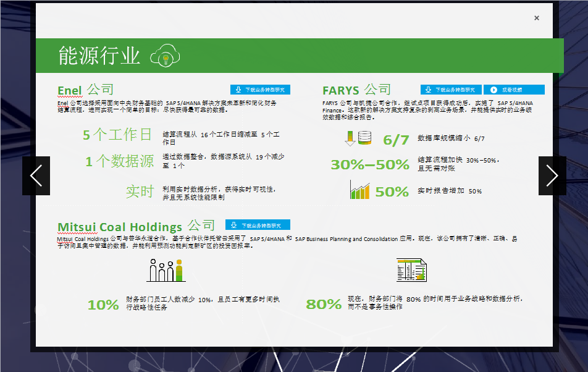The width and height of the screenshot is (588, 372).
Task: Download the Mitsui Coal Holdings study
Action: (258, 225)
